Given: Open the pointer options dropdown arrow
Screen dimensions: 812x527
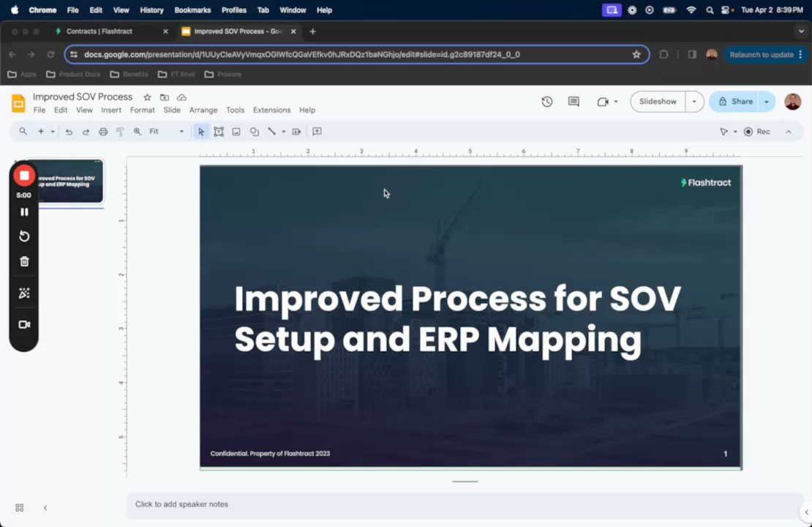Looking at the screenshot, I should (735, 132).
